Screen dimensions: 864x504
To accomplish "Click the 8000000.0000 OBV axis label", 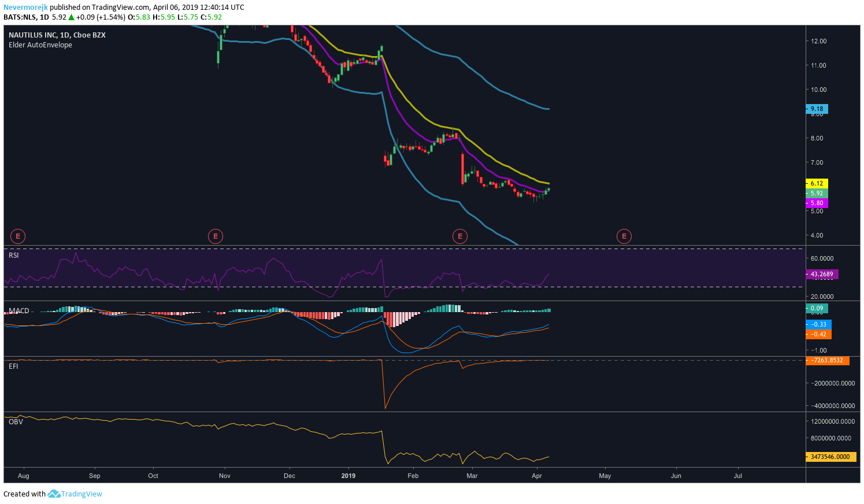I will pos(831,438).
